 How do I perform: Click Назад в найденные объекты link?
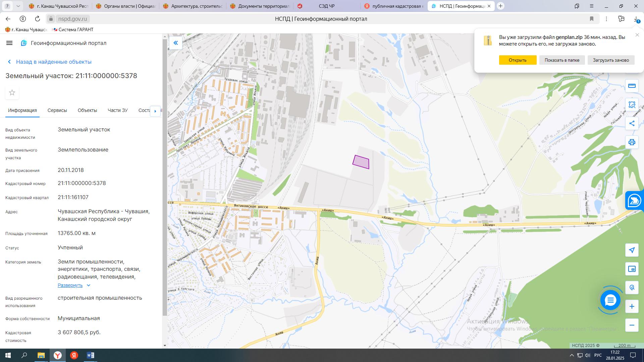[54, 62]
